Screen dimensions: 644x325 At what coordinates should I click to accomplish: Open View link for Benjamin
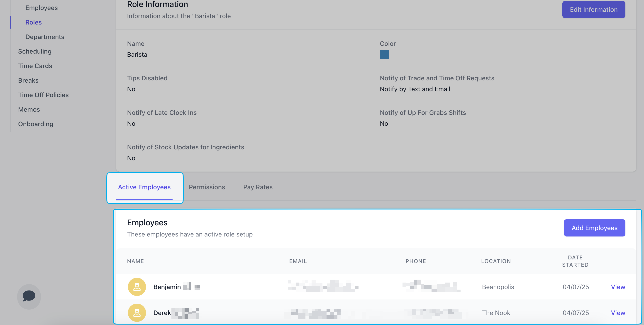coord(618,287)
